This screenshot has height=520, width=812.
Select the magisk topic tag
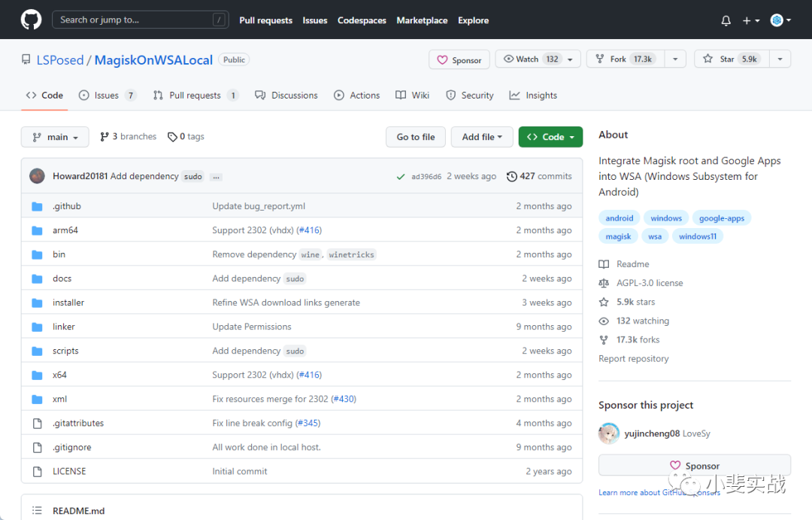(618, 236)
